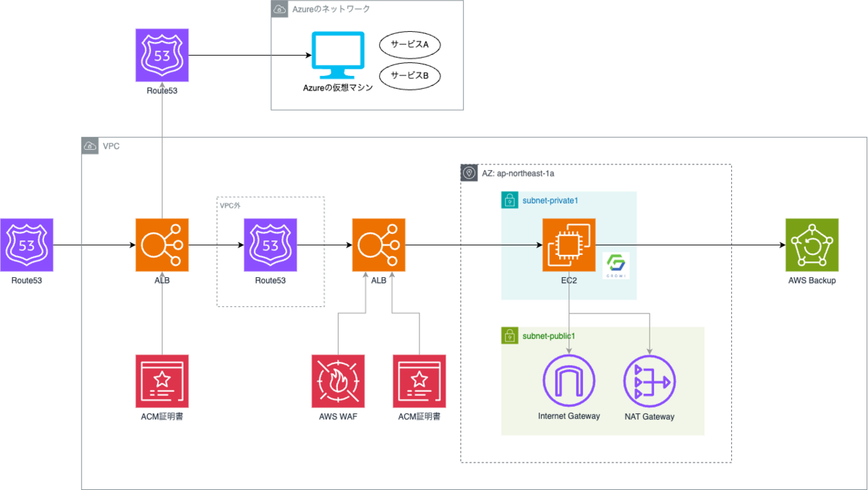Select the AWS WAF firewall icon
This screenshot has width=868, height=490.
point(338,381)
